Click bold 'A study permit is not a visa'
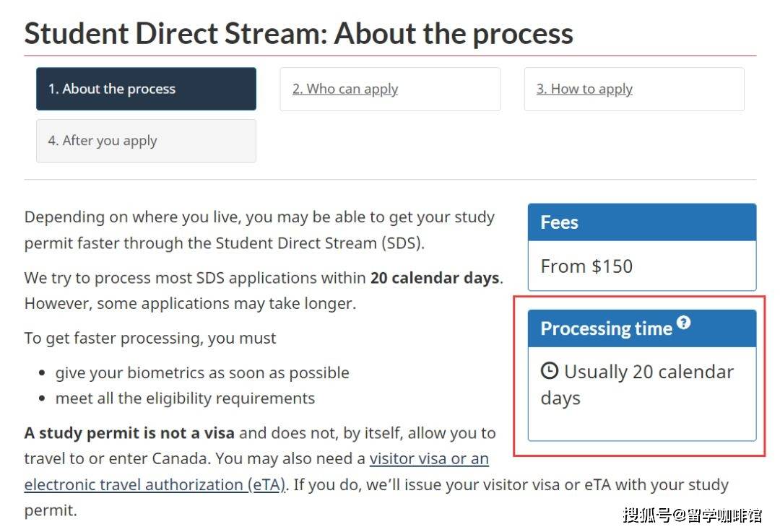This screenshot has height=532, width=780. coord(129,433)
